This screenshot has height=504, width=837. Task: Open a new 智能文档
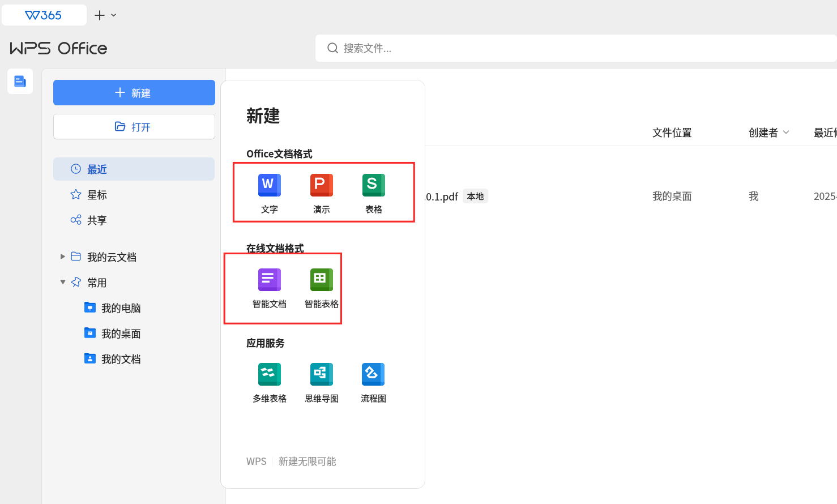point(270,288)
